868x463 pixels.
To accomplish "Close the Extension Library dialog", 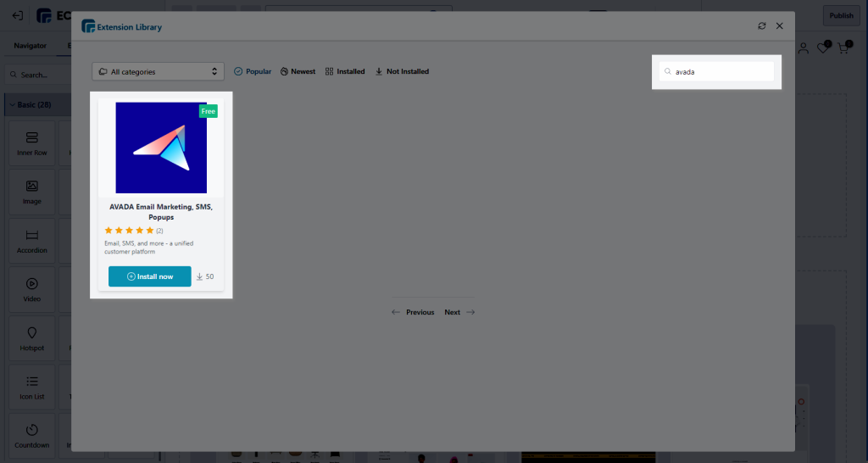I will click(x=780, y=26).
